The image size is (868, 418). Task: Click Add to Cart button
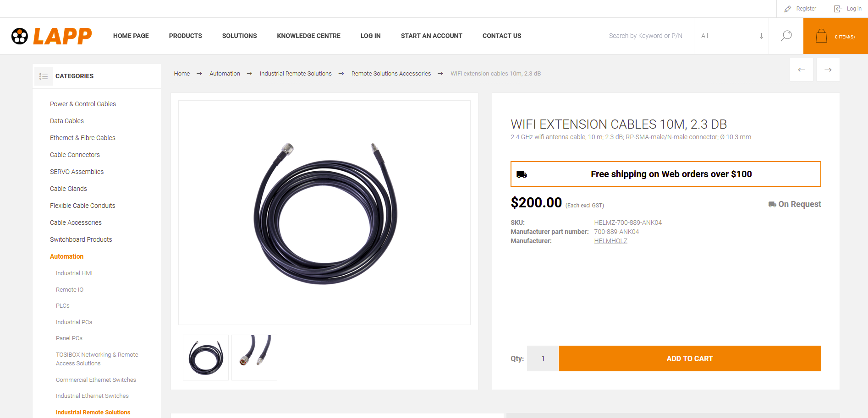point(690,358)
